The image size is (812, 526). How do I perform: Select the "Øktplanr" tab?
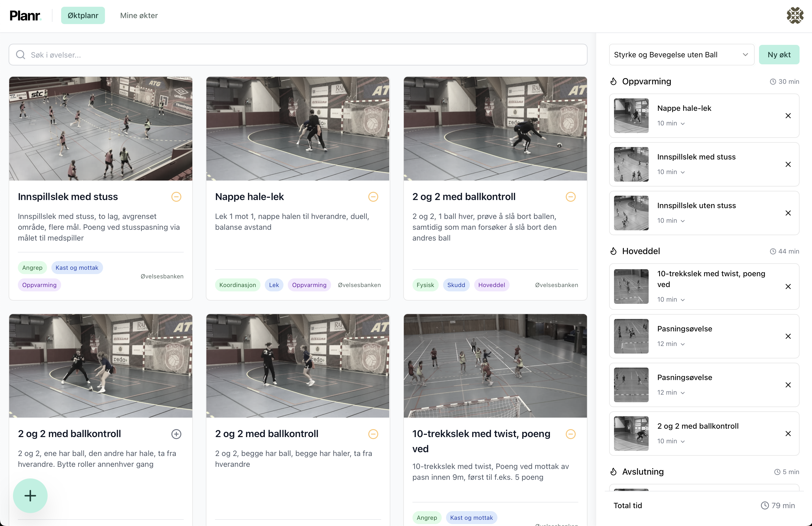(83, 15)
